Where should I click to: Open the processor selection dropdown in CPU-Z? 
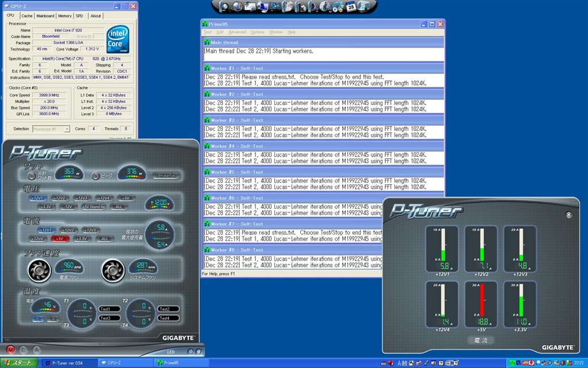51,129
